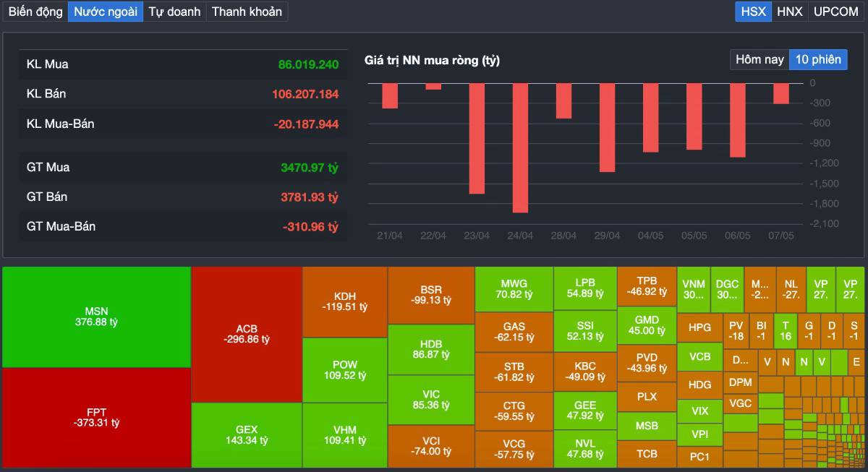Viewport: 868px width, 472px height.
Task: Open the VHM 109.41 tỷ tile
Action: [345, 435]
